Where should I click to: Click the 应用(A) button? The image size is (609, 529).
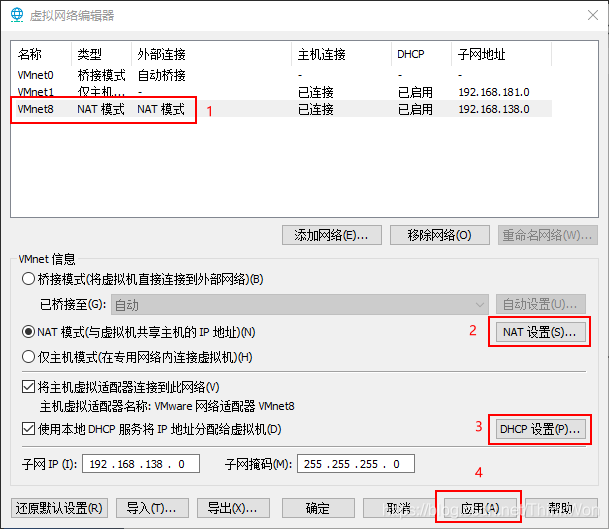tap(480, 508)
